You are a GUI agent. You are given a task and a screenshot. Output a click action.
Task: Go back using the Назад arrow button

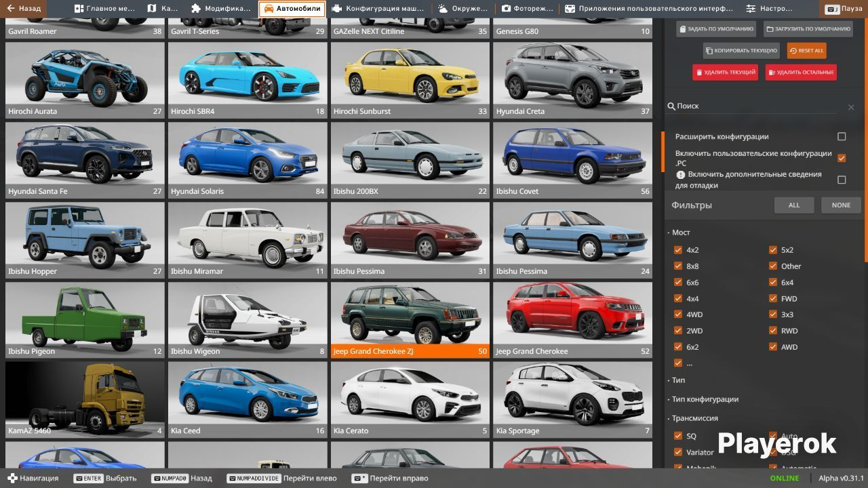(24, 9)
